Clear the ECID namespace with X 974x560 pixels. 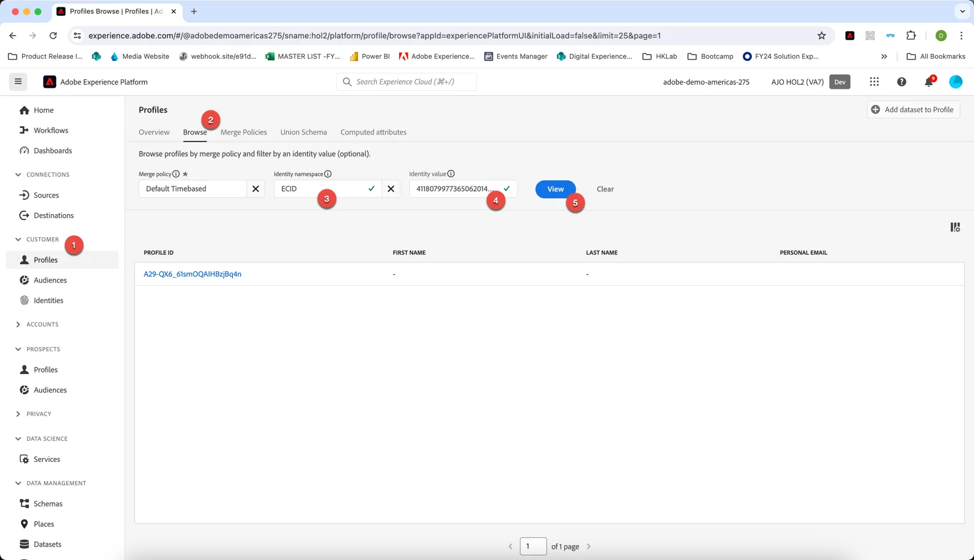[x=391, y=189]
